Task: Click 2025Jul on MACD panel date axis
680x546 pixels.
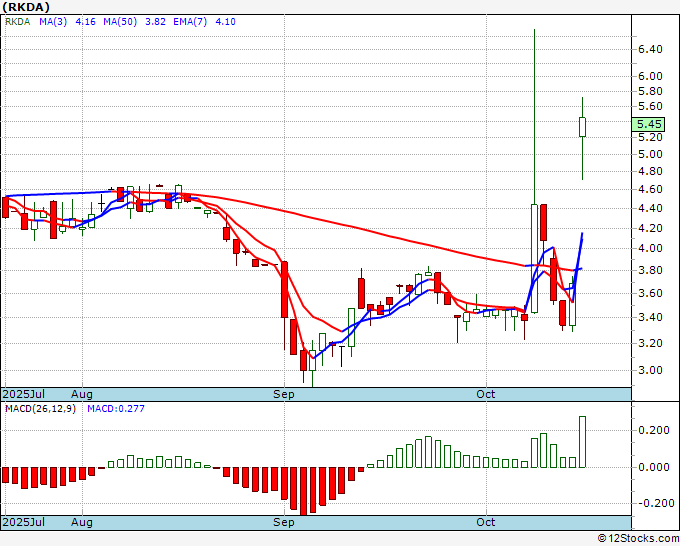Action: tap(24, 522)
